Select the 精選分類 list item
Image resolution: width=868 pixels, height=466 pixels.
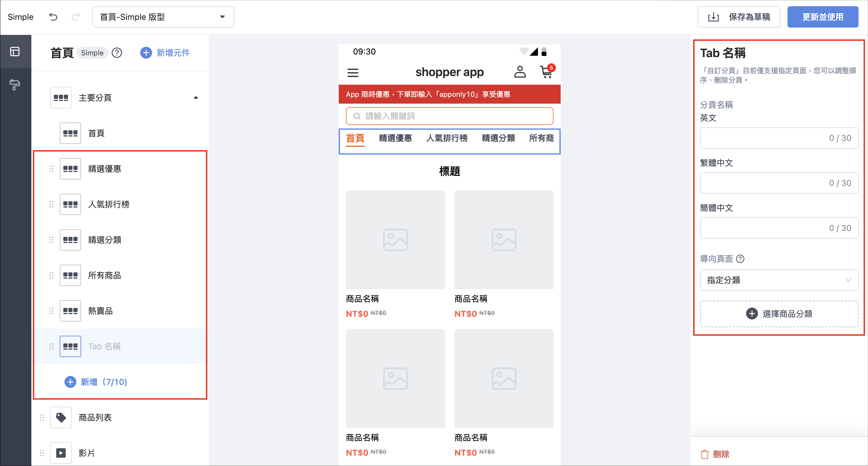click(120, 240)
